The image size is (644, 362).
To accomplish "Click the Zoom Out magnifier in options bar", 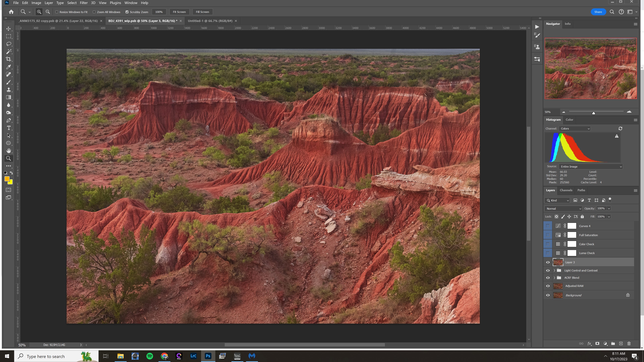I will point(47,12).
